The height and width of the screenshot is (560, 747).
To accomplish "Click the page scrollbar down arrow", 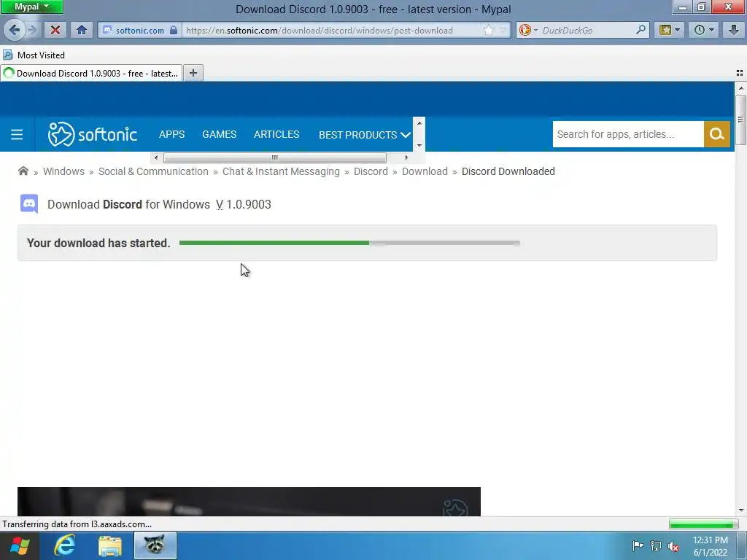I will pos(740,510).
